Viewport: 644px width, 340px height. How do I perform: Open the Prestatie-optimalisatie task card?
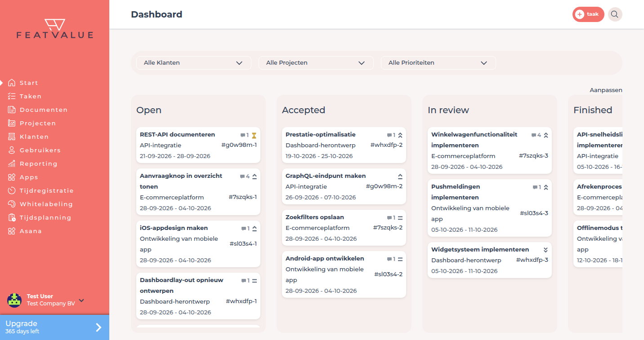tap(344, 145)
